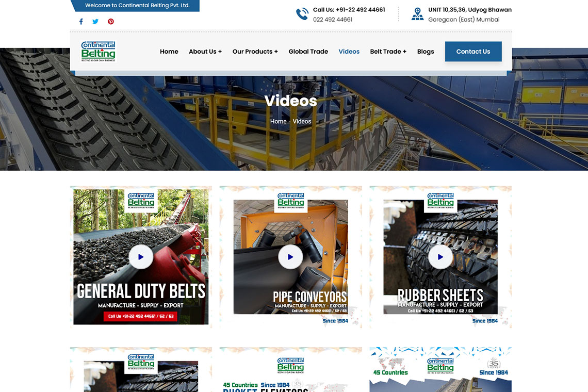Play the Rubber Sheets video
Viewport: 588px width, 392px height.
tap(440, 256)
